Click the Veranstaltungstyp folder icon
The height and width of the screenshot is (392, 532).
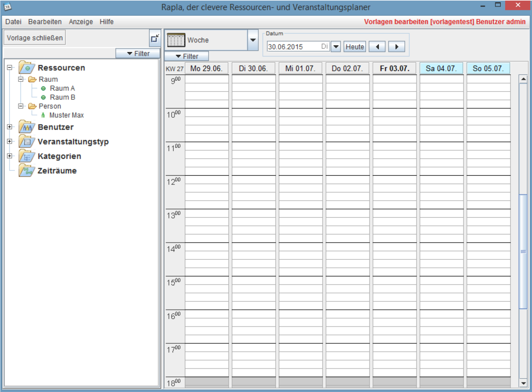point(27,142)
